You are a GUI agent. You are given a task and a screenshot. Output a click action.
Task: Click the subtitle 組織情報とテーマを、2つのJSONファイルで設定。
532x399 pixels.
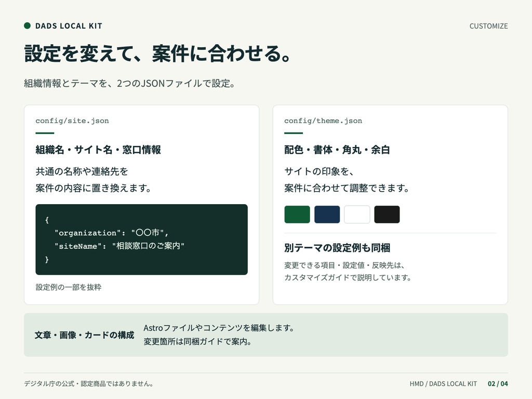(x=129, y=83)
